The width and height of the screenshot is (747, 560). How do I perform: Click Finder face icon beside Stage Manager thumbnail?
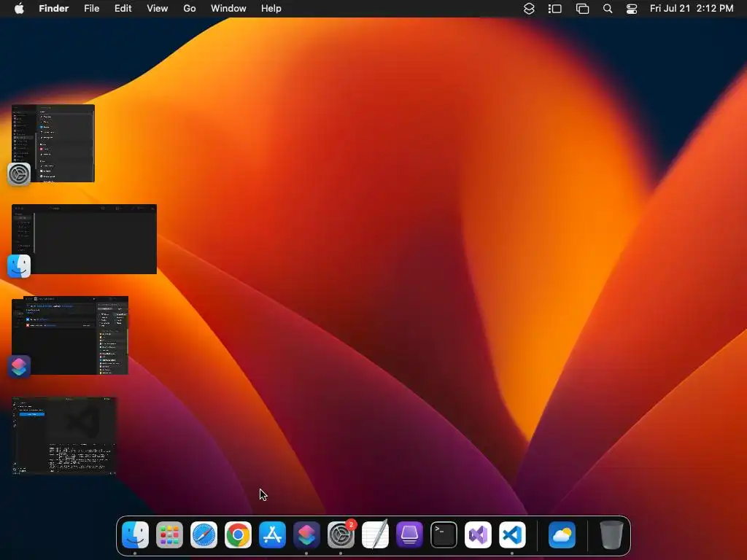coord(19,266)
